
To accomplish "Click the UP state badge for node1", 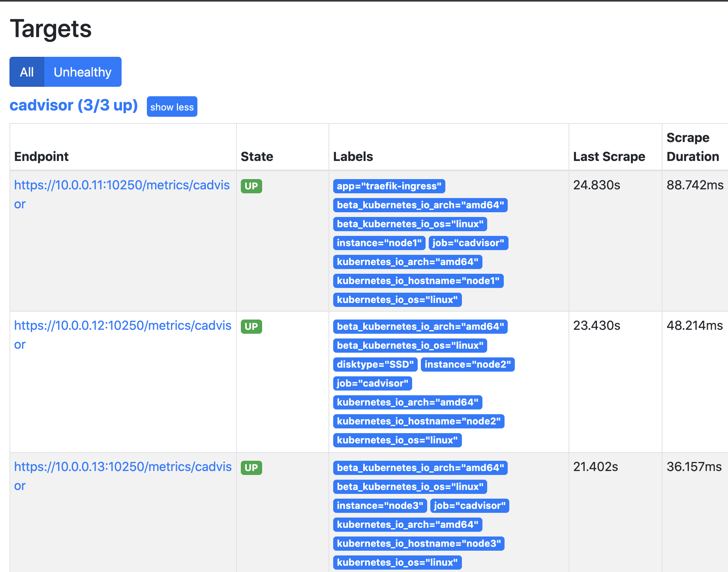I will point(251,186).
